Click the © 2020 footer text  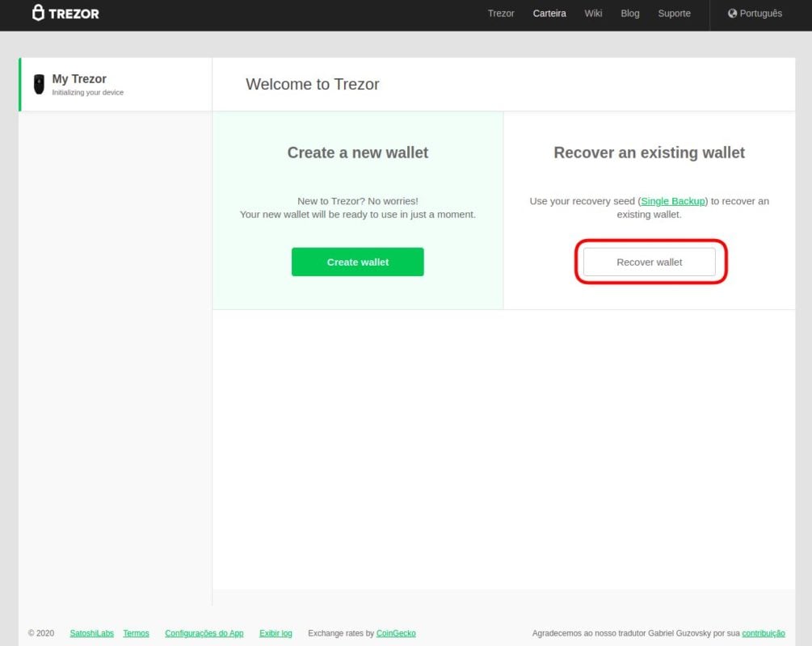pyautogui.click(x=41, y=633)
